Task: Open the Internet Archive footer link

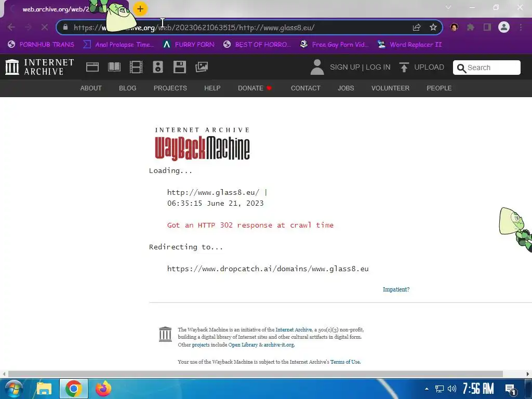Action: (x=294, y=329)
